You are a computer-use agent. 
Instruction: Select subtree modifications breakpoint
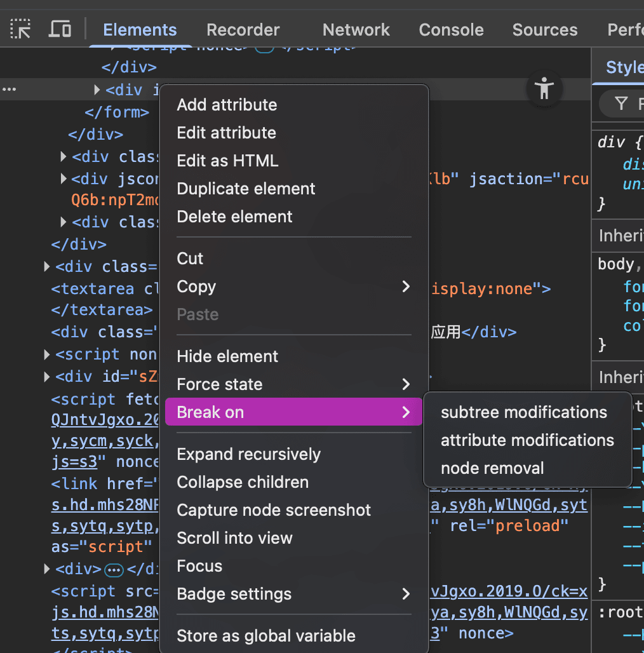(523, 412)
